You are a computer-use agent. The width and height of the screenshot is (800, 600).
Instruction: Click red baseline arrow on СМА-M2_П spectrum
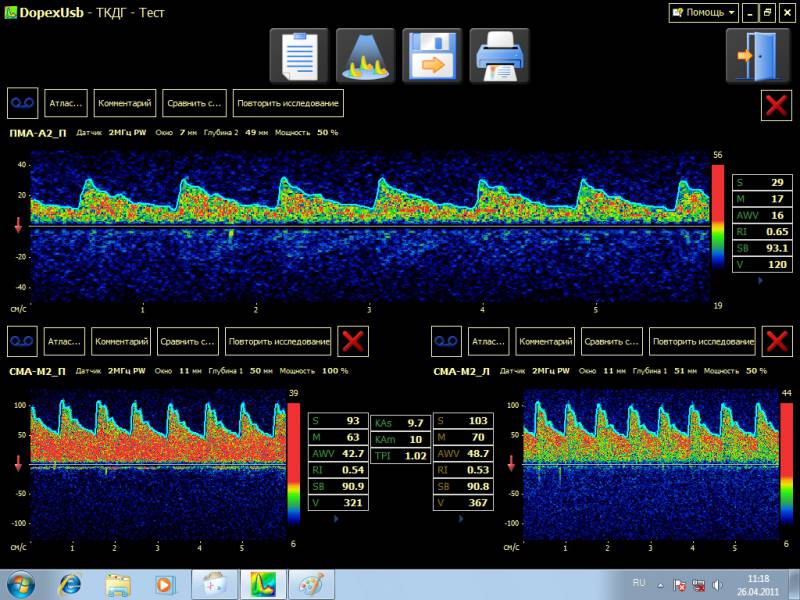tap(18, 463)
